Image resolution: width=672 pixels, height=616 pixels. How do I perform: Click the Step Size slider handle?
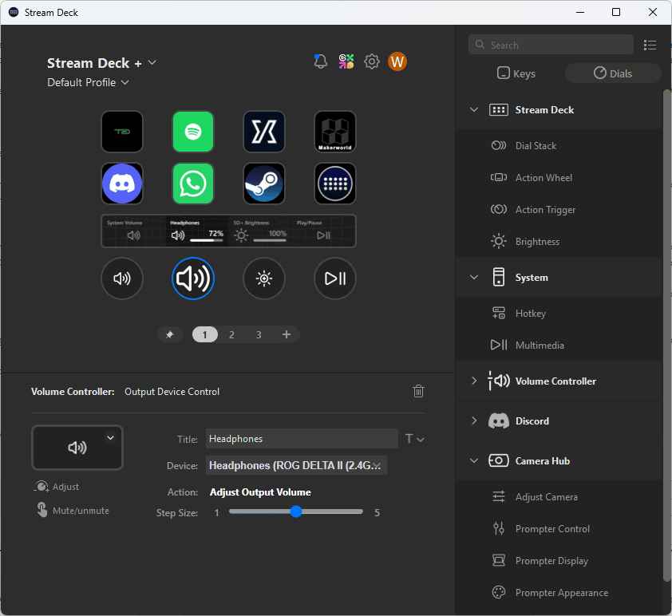[296, 512]
